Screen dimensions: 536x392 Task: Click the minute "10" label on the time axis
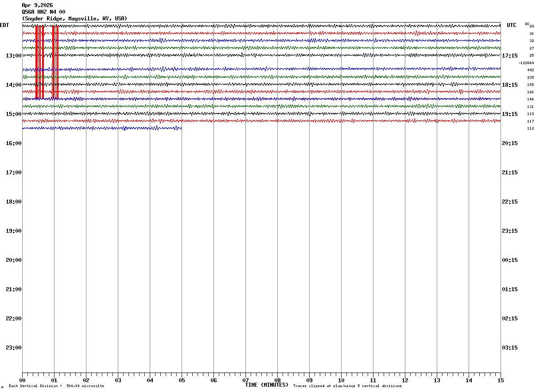click(x=341, y=380)
